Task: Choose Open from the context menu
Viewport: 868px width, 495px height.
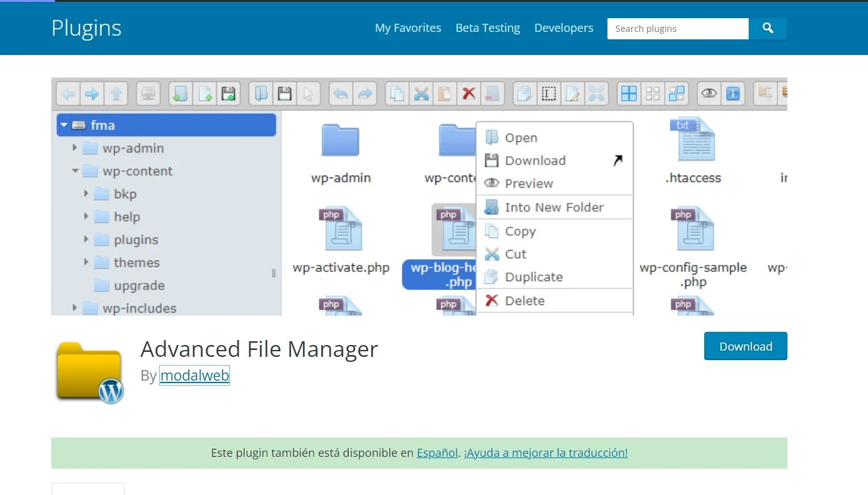Action: coord(555,138)
